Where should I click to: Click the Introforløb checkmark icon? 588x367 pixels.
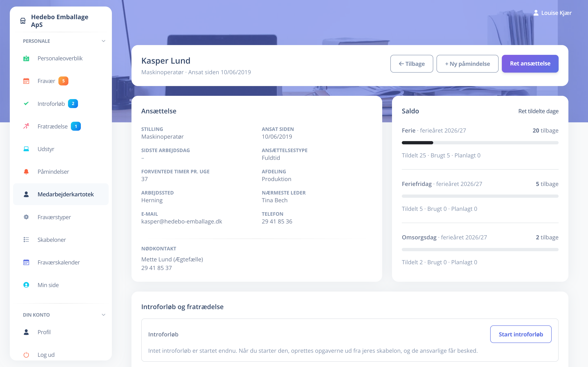click(26, 104)
